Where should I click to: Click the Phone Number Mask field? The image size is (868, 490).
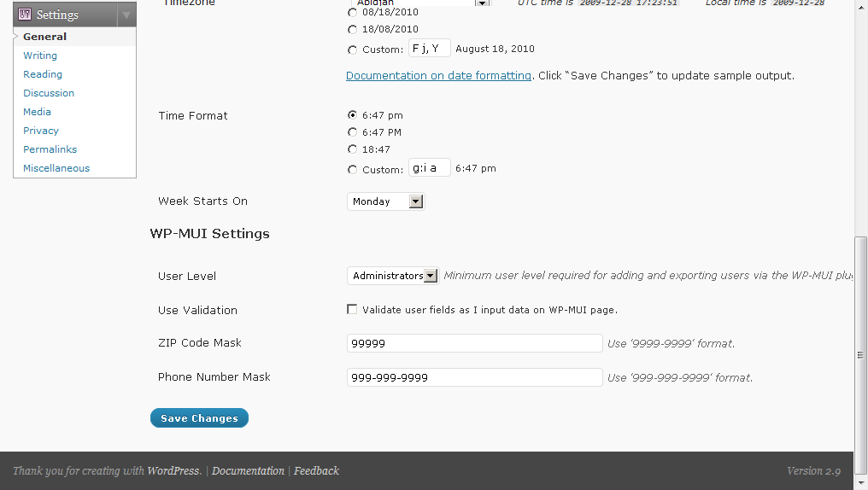tap(474, 377)
